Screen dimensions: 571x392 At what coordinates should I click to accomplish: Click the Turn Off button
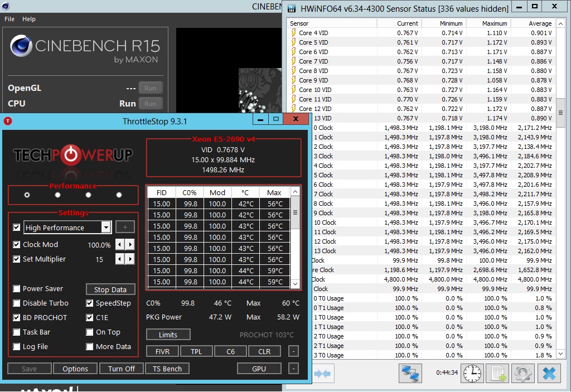pos(121,369)
